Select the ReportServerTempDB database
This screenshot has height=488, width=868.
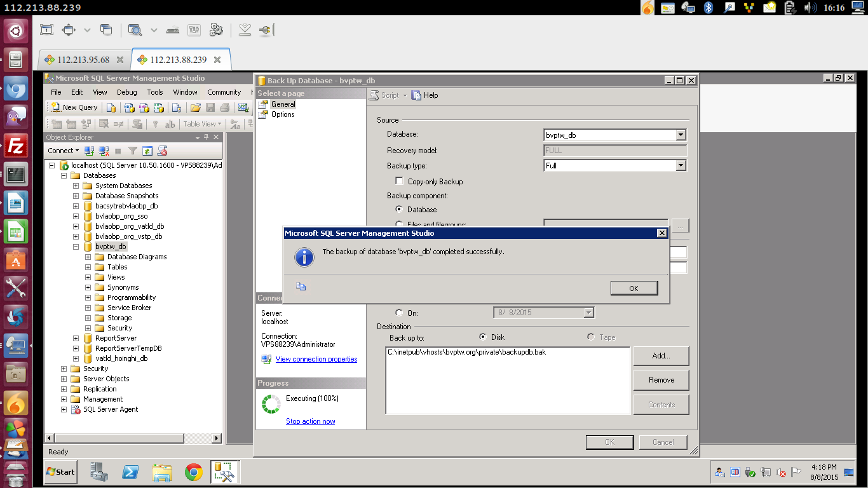(128, 348)
